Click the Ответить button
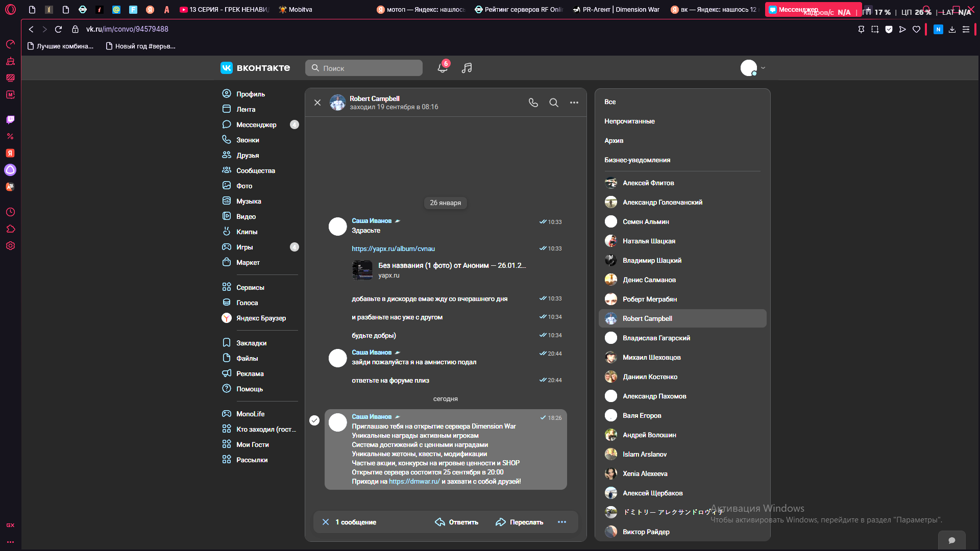Image resolution: width=980 pixels, height=551 pixels. (x=456, y=522)
